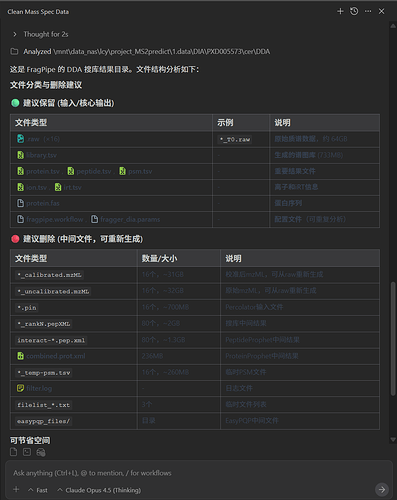Screen dimensions: 397x500
Task: Click the filter.log file icon
Action: (x=20, y=388)
